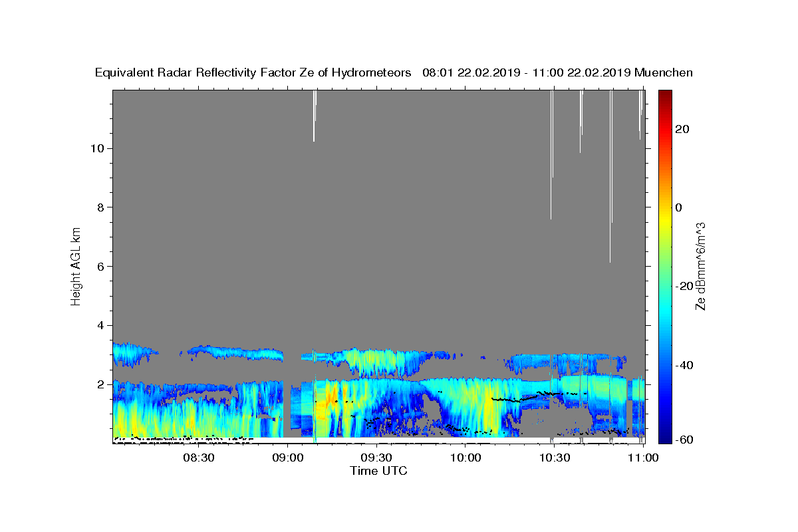Click the '10:00' time tick label

(465, 458)
